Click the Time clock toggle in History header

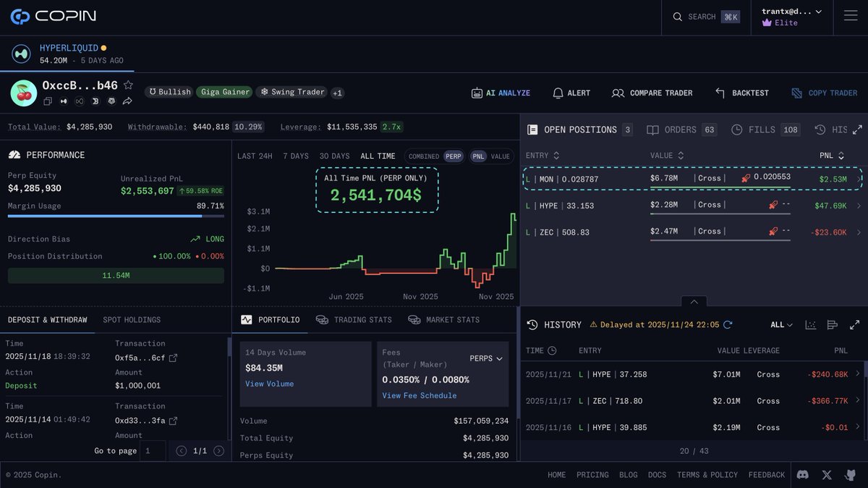pyautogui.click(x=552, y=350)
